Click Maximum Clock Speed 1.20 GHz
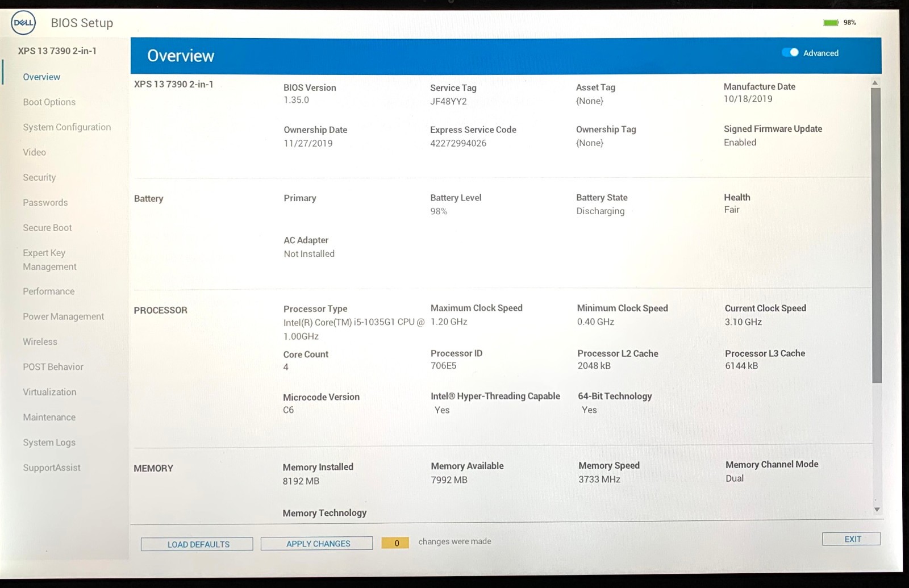This screenshot has height=588, width=909. coord(449,322)
